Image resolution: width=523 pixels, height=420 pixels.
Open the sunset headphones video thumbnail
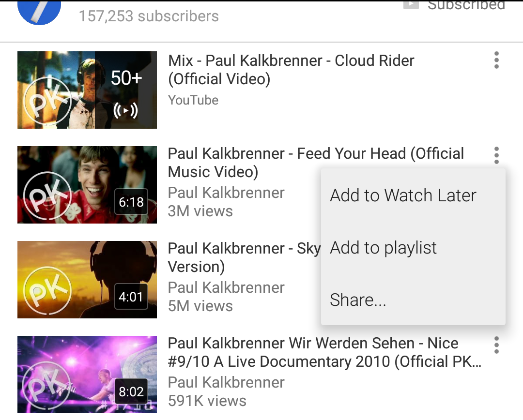pos(87,280)
